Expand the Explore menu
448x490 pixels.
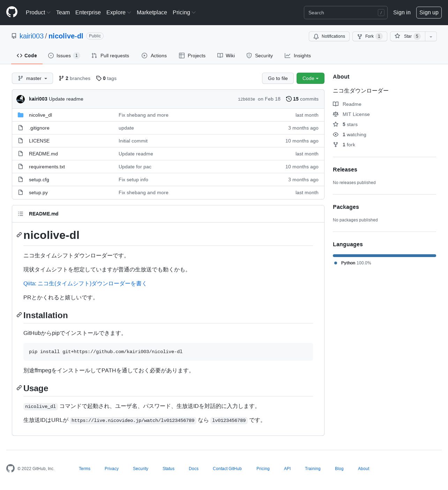tap(119, 13)
